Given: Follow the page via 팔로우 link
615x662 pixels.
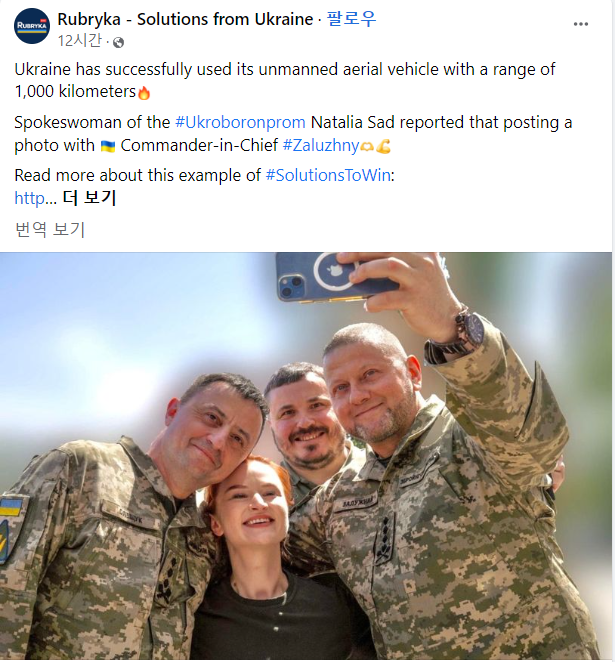Looking at the screenshot, I should (351, 19).
